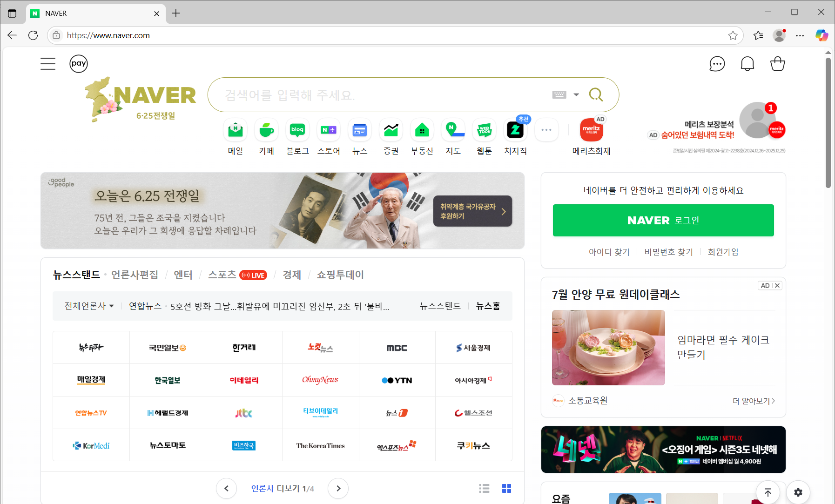Image resolution: width=835 pixels, height=504 pixels.
Task: Open the 아이디 찾기 link
Action: click(x=609, y=252)
